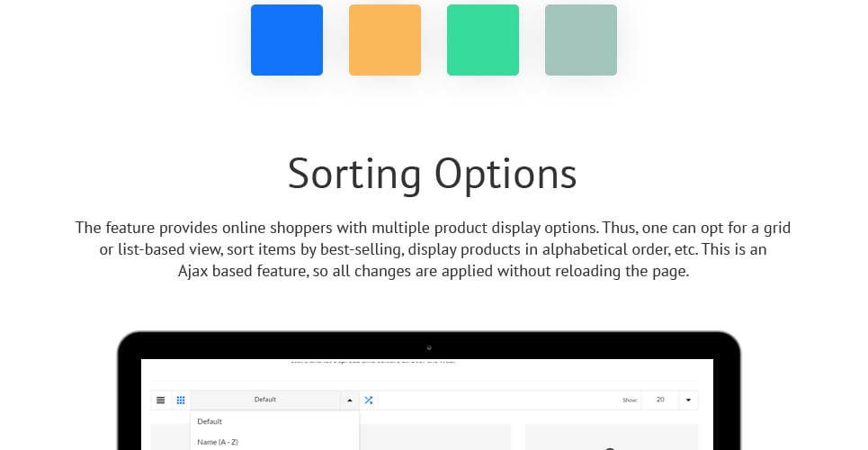
Task: Select the blue grid view icon
Action: pos(181,400)
